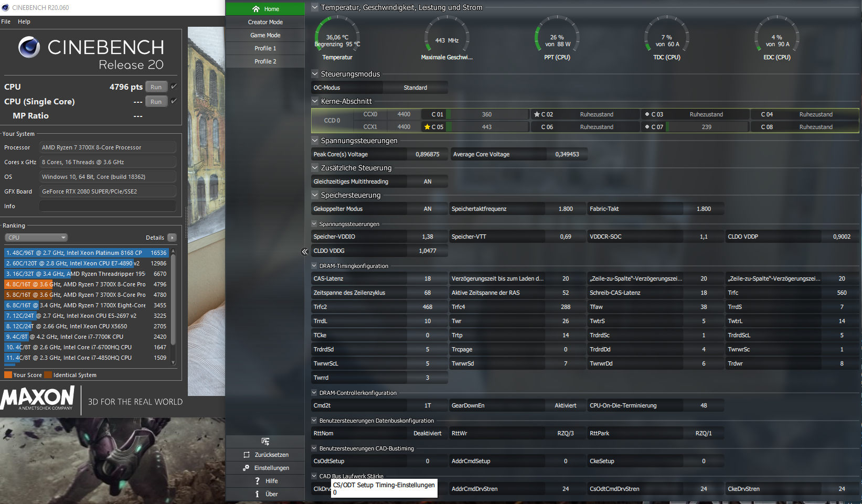Open the CPU ranking type dropdown
This screenshot has width=862, height=504.
pos(36,238)
